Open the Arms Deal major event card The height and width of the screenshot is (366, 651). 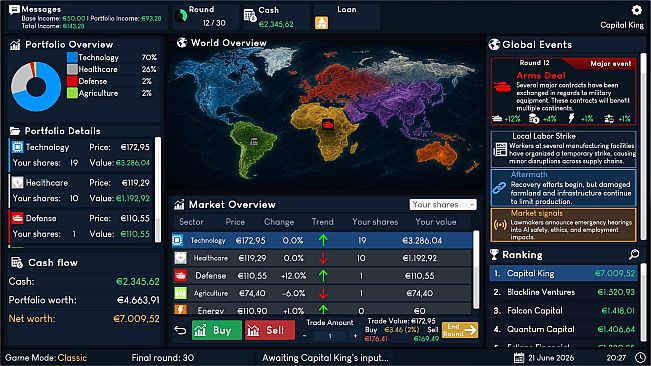point(563,91)
